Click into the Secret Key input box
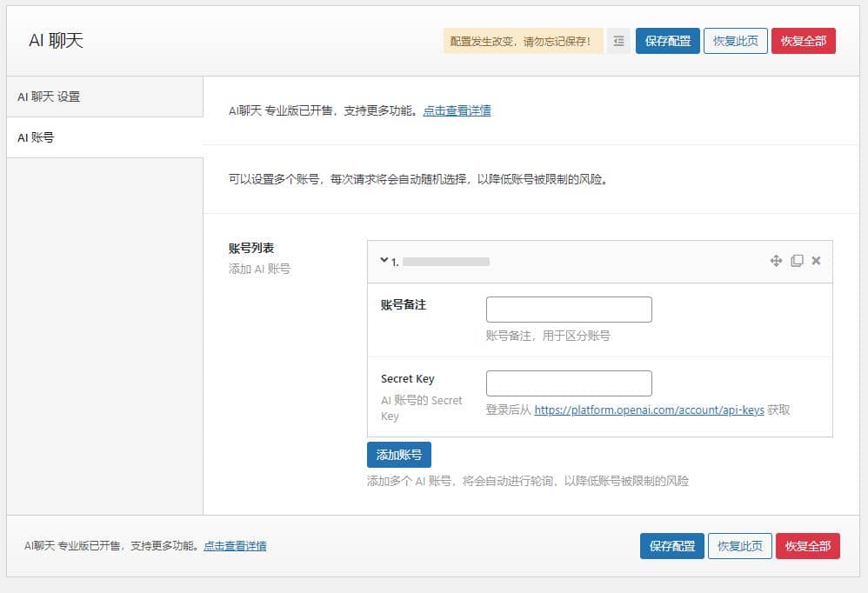Screen dimensions: 868x593 pyautogui.click(x=569, y=383)
